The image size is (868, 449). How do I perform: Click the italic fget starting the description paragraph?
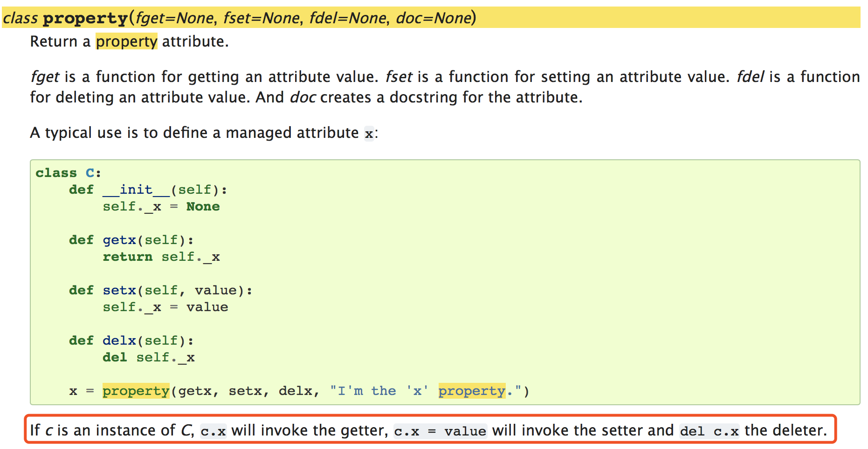pos(45,76)
